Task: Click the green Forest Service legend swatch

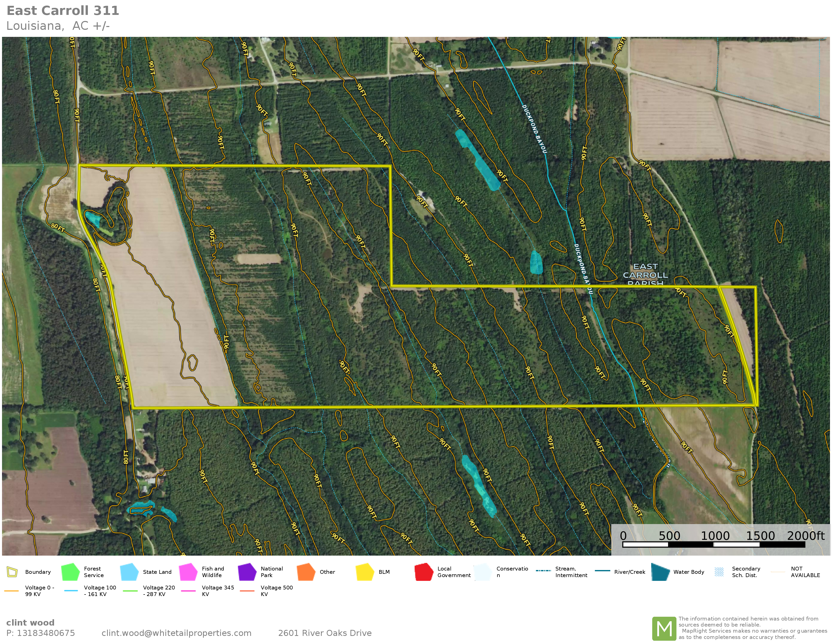Action: [x=70, y=572]
